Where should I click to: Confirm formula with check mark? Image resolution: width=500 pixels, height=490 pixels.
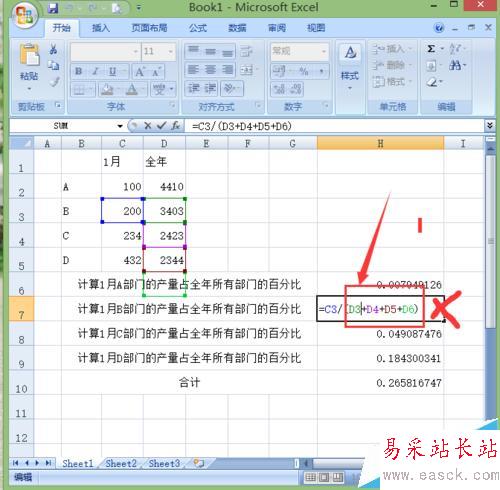[162, 126]
